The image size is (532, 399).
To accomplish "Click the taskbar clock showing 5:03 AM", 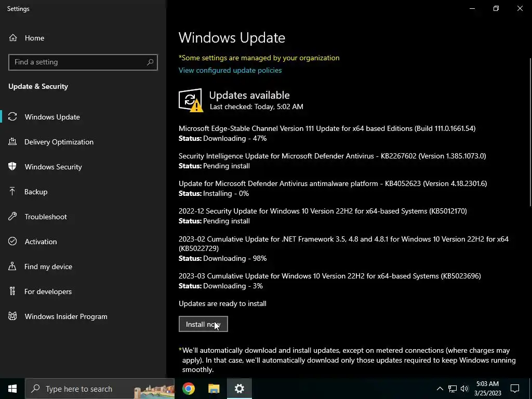I will pos(487,389).
